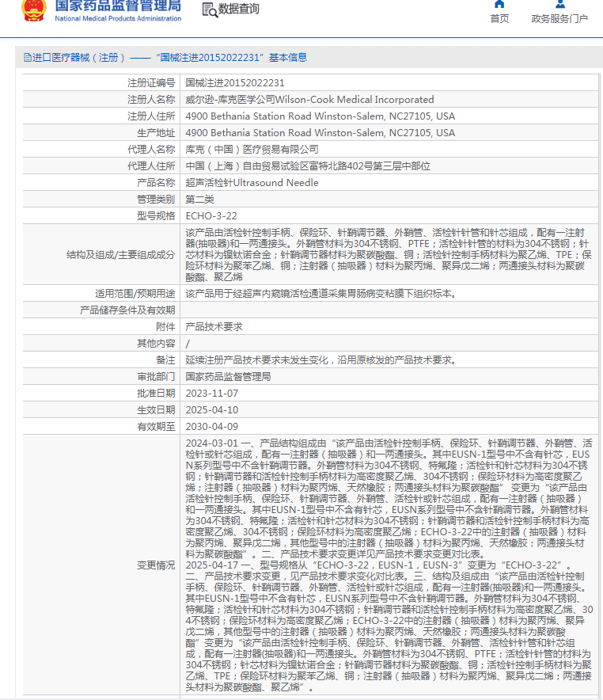603x700 pixels.
Task: Click the 产品名称 label
Action: (x=156, y=183)
